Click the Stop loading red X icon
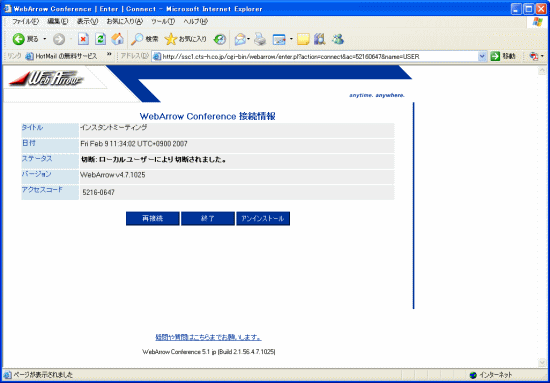This screenshot has width=550, height=383. click(83, 39)
